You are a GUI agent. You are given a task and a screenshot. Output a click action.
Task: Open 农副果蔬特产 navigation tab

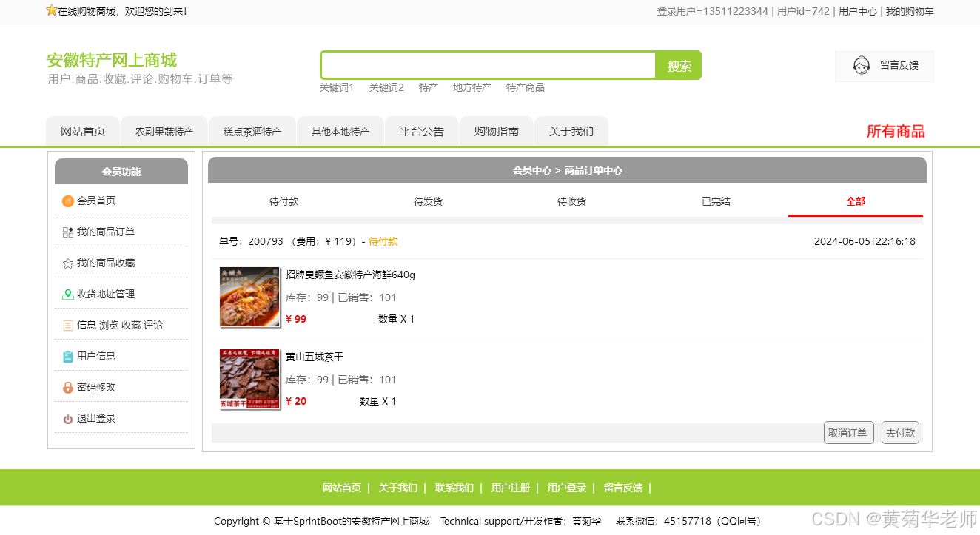[164, 131]
